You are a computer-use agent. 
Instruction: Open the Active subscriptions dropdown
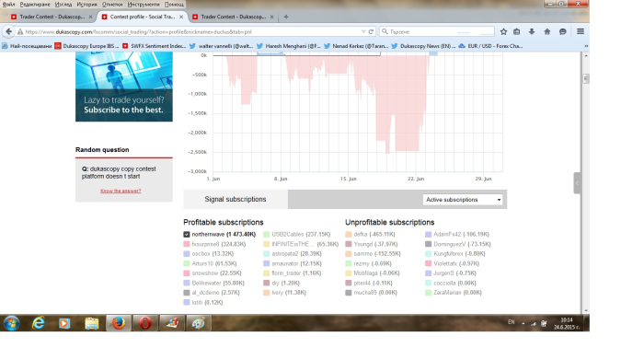tap(463, 200)
